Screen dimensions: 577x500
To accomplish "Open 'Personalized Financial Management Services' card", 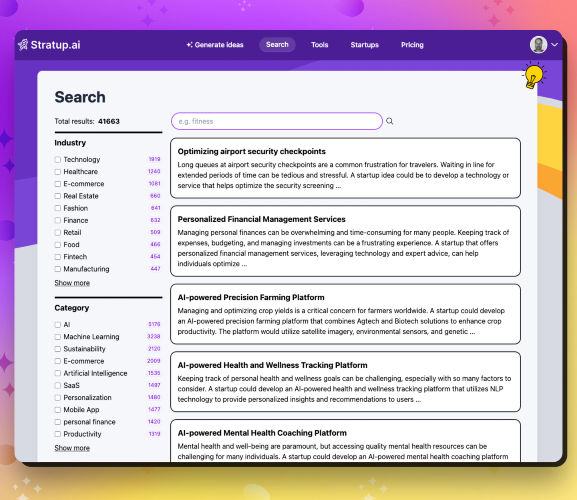I will [345, 241].
